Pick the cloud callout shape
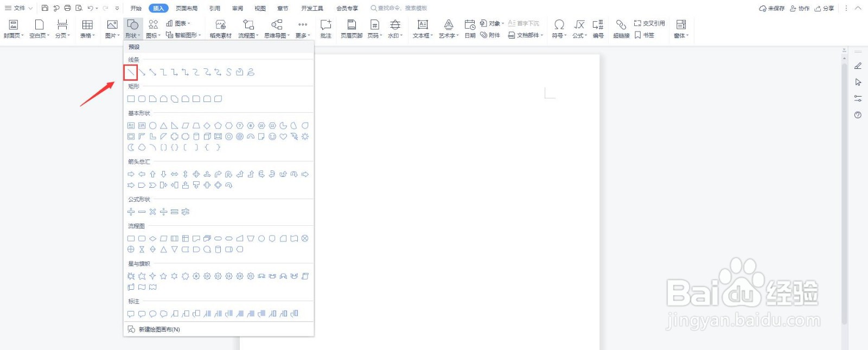868x350 pixels. tap(163, 314)
